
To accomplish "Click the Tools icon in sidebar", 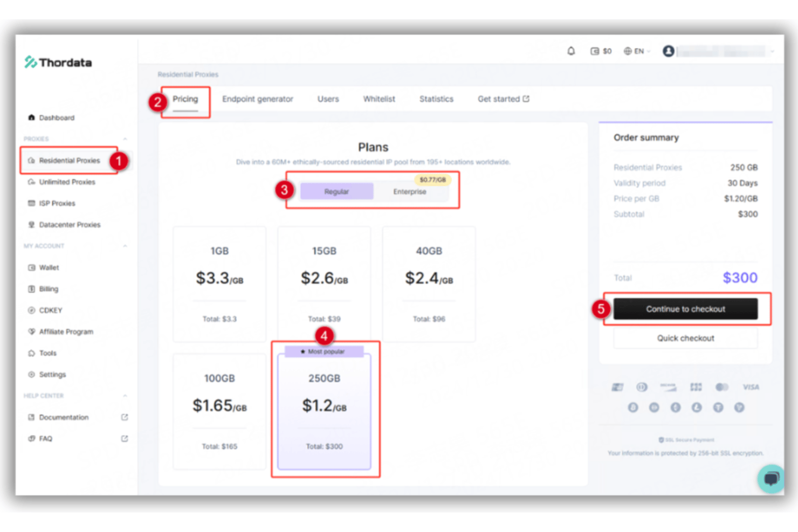I will point(31,353).
